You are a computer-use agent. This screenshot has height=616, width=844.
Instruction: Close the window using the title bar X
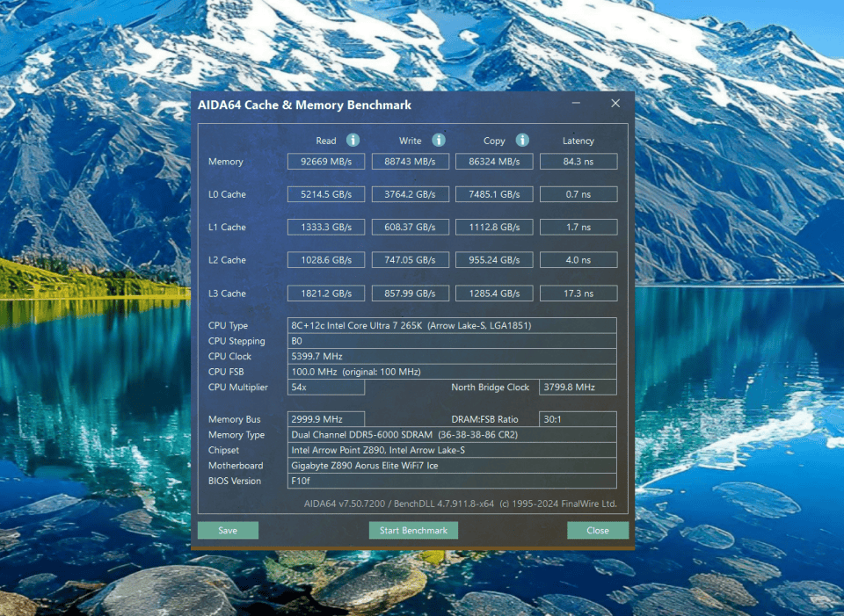[615, 104]
